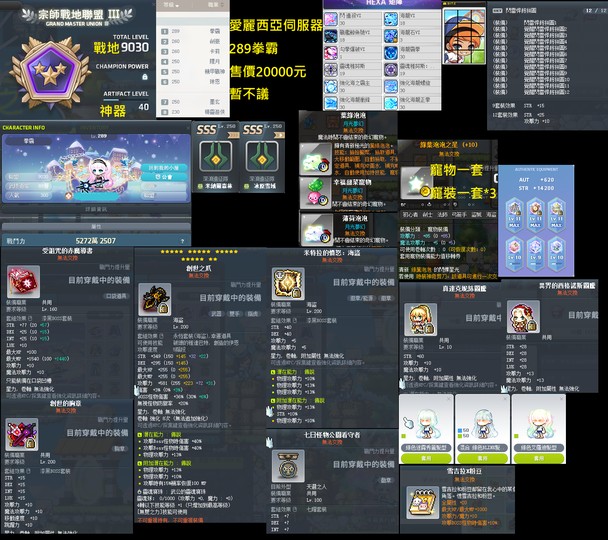Click the red dice item icon

[x=20, y=284]
